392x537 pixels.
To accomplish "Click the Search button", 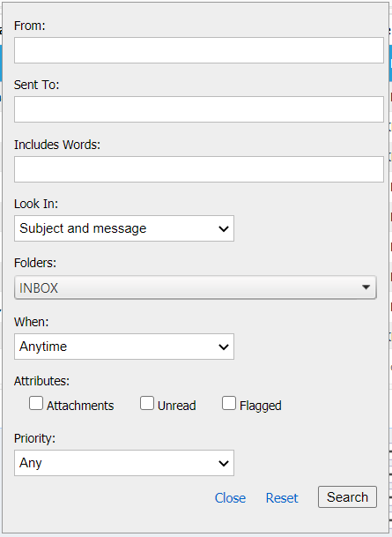I will pos(348,497).
